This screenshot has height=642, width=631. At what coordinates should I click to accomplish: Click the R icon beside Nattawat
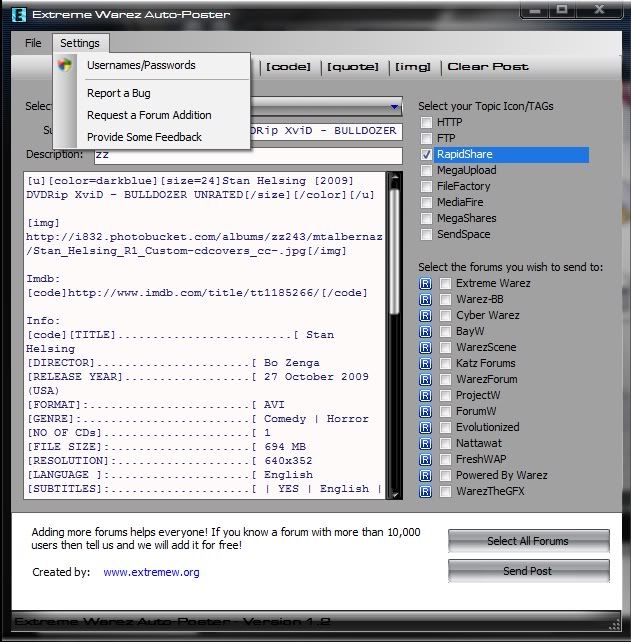(425, 443)
